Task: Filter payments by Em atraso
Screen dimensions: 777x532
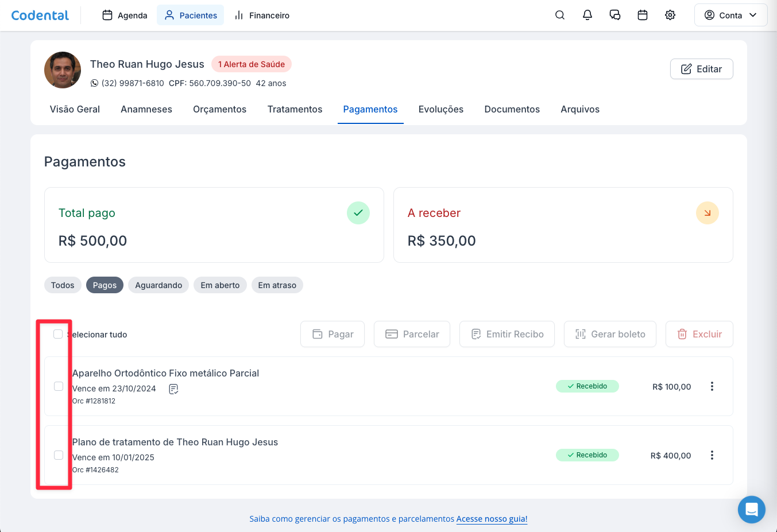Action: [x=277, y=285]
